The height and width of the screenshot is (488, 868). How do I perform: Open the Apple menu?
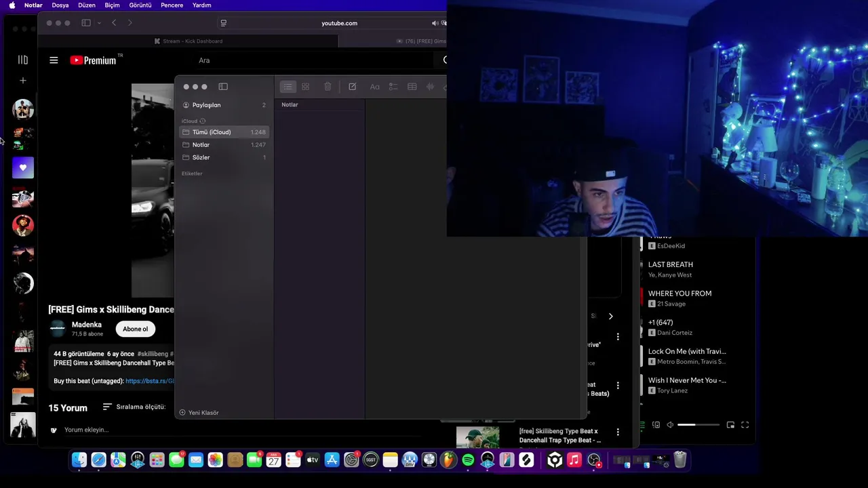(12, 5)
